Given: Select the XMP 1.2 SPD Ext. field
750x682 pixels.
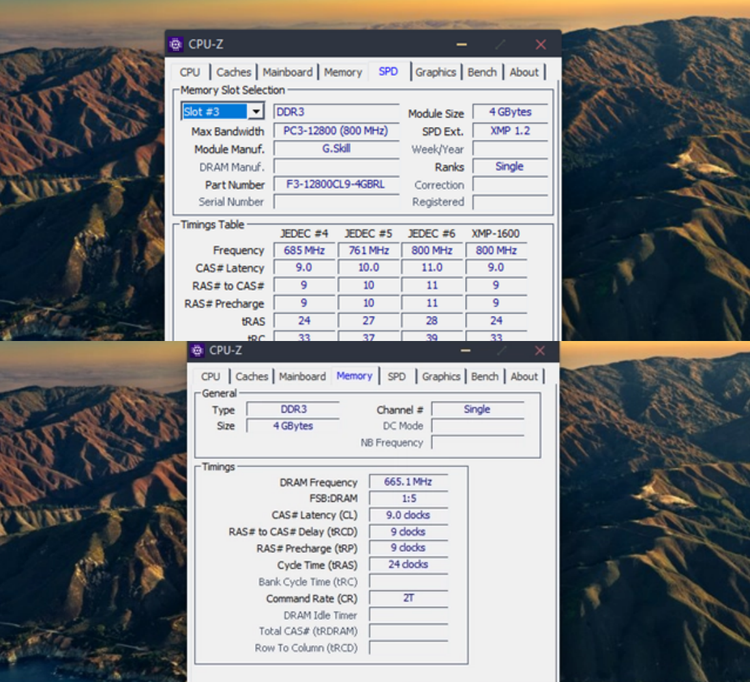Looking at the screenshot, I should 510,131.
